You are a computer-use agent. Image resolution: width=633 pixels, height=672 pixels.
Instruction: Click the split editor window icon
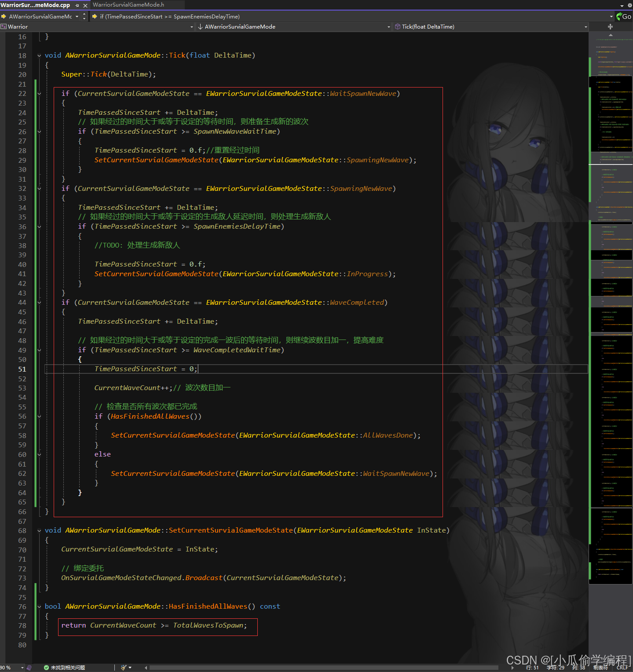610,27
